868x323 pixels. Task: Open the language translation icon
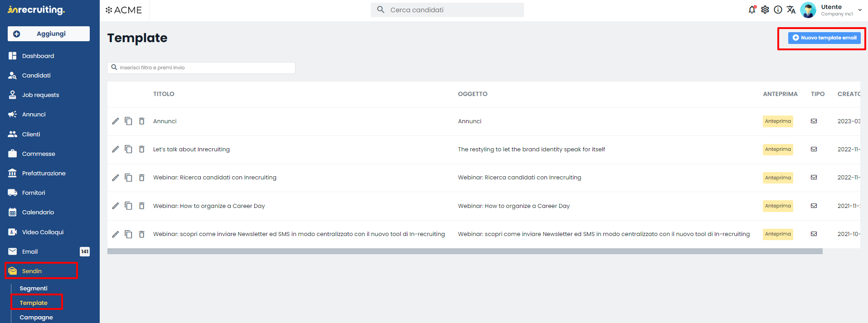tap(791, 10)
